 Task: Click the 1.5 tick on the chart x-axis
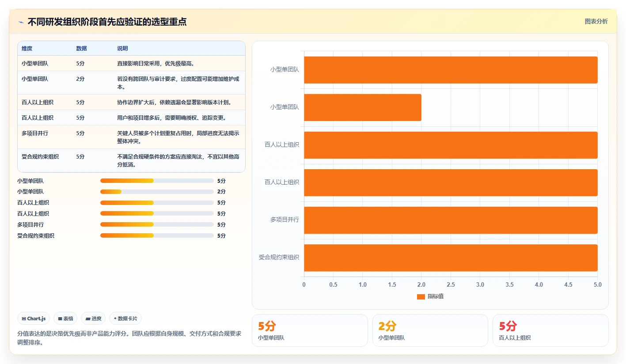coord(392,284)
